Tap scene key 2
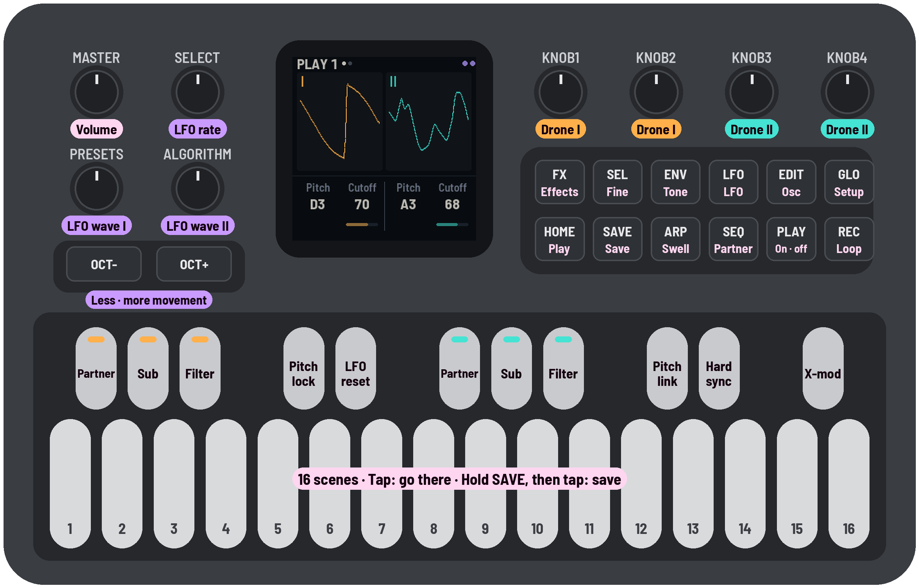Viewport: 919px width, 588px height. (122, 483)
